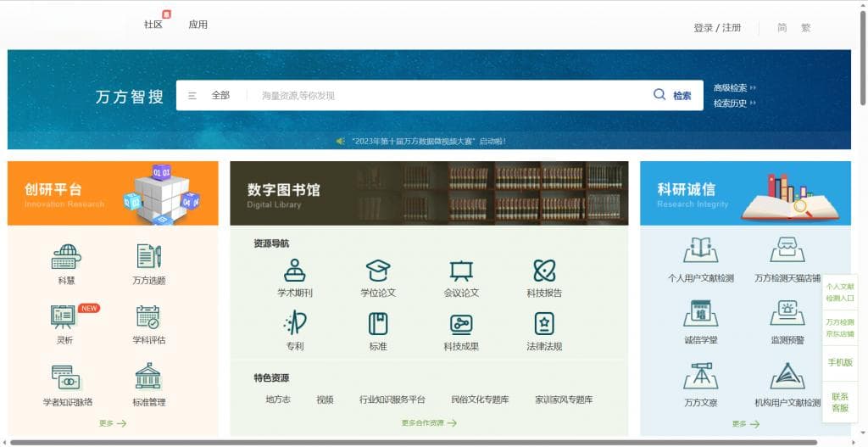Open the 灵析 analysis icon

point(63,316)
